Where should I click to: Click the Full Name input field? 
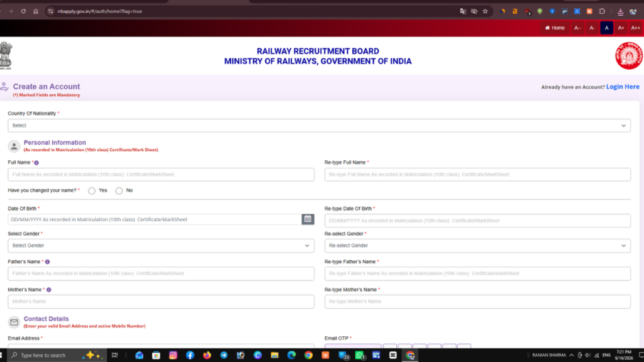161,175
